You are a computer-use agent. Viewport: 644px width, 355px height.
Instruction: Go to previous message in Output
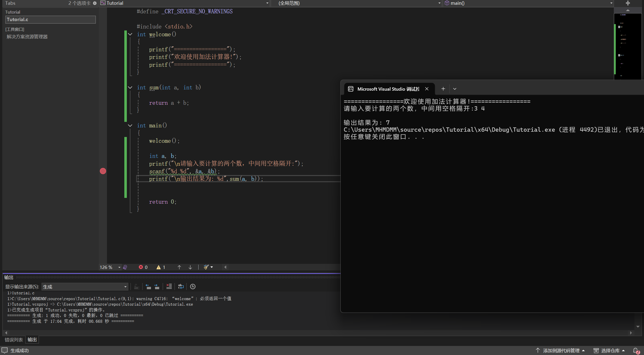148,287
